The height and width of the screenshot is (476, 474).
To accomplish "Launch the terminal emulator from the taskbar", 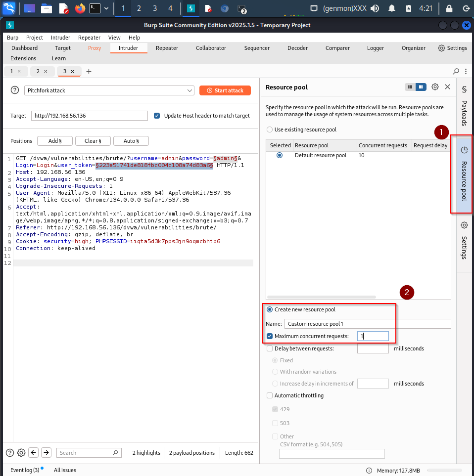I will click(x=95, y=8).
